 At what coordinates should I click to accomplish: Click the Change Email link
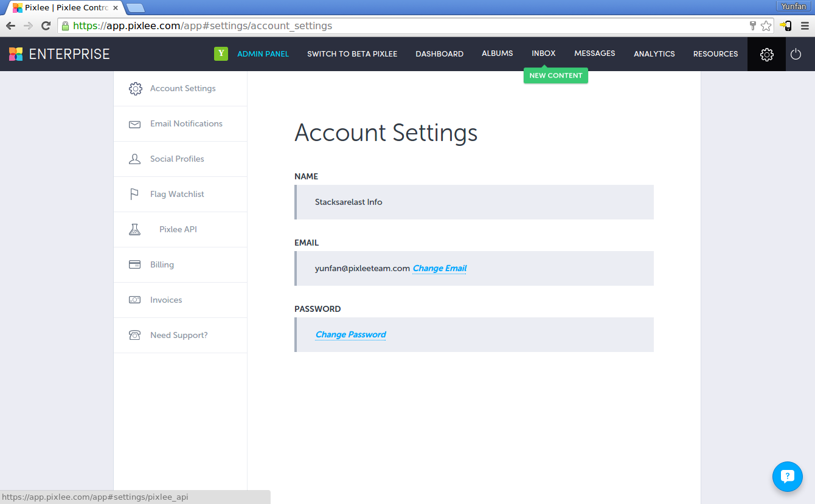(440, 268)
